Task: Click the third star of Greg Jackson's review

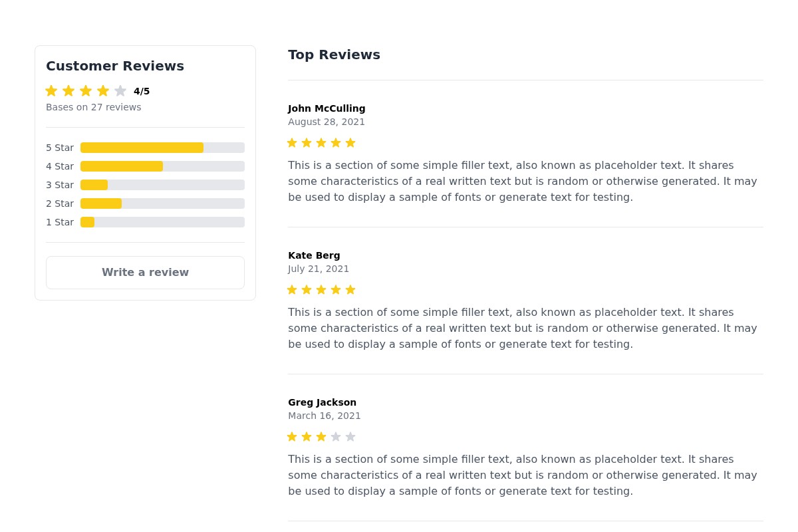Action: [321, 437]
